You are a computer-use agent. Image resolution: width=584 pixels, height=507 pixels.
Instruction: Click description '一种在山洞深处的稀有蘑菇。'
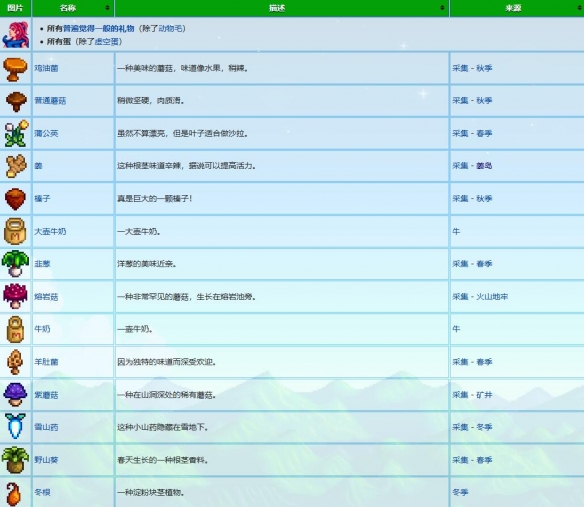166,395
